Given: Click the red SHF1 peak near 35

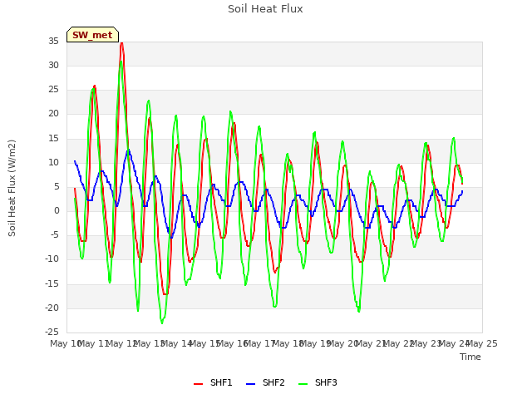Looking at the screenshot, I should click(122, 43).
